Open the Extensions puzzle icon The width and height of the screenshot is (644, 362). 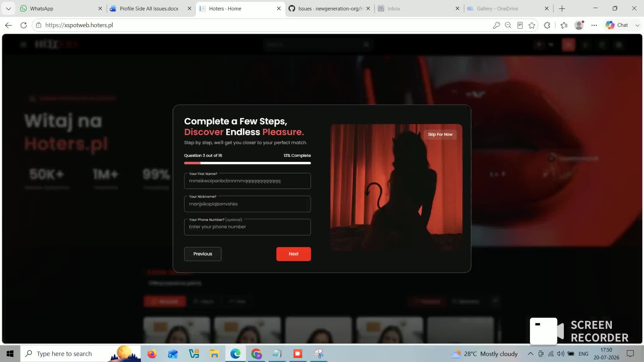click(547, 25)
